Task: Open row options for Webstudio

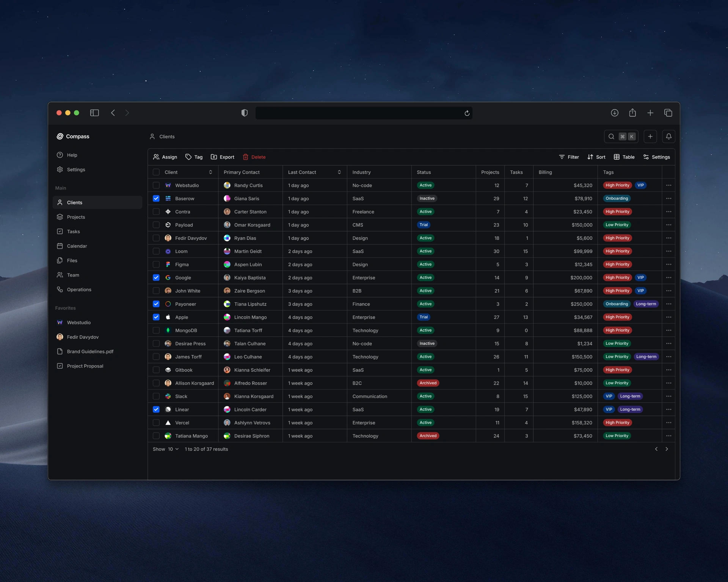Action: pos(668,185)
